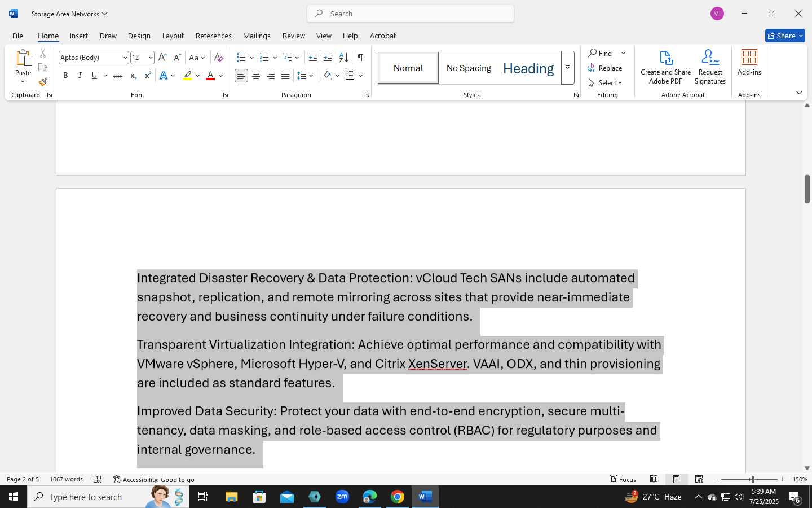
Task: Apply the Normal style
Action: coord(408,68)
